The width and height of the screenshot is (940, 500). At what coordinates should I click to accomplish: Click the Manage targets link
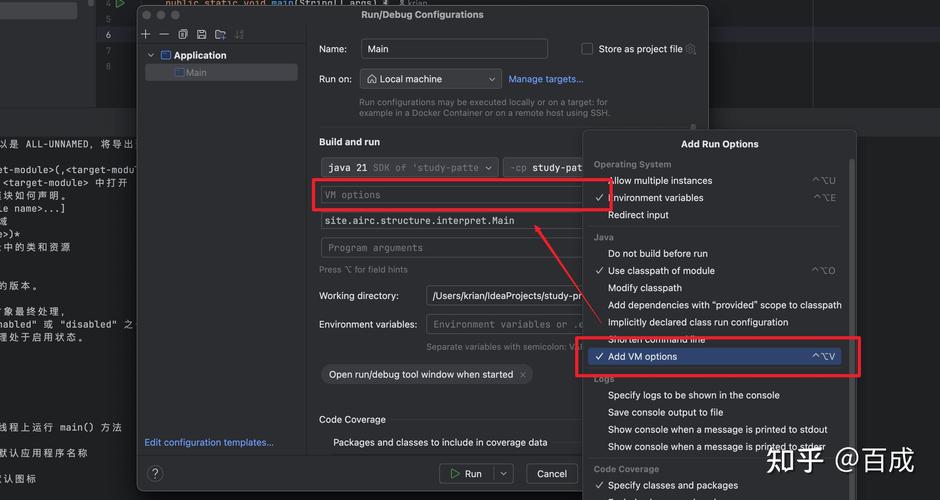click(545, 79)
